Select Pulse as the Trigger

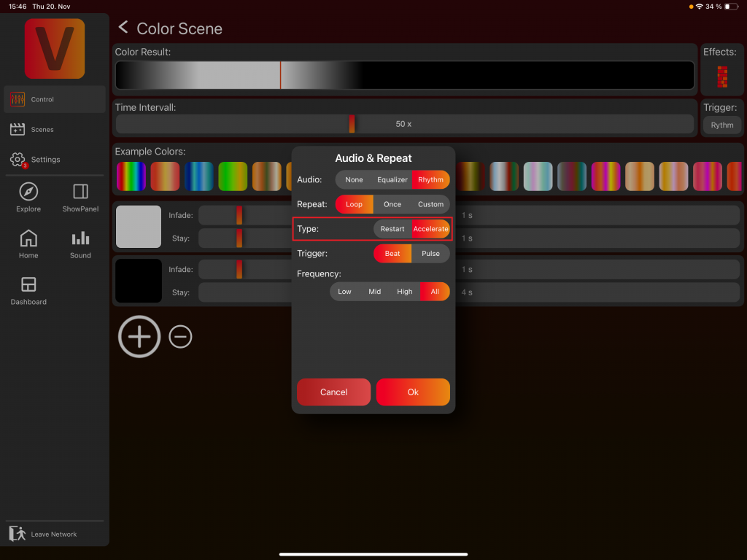click(x=430, y=254)
